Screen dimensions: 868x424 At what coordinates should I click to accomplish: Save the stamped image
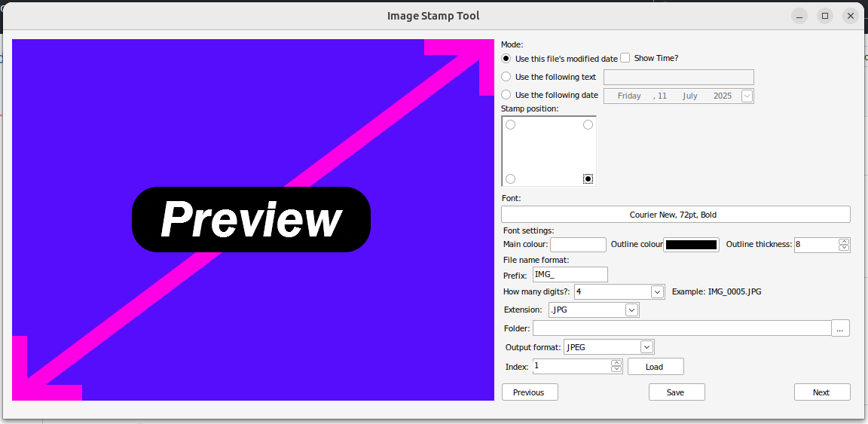pyautogui.click(x=677, y=392)
